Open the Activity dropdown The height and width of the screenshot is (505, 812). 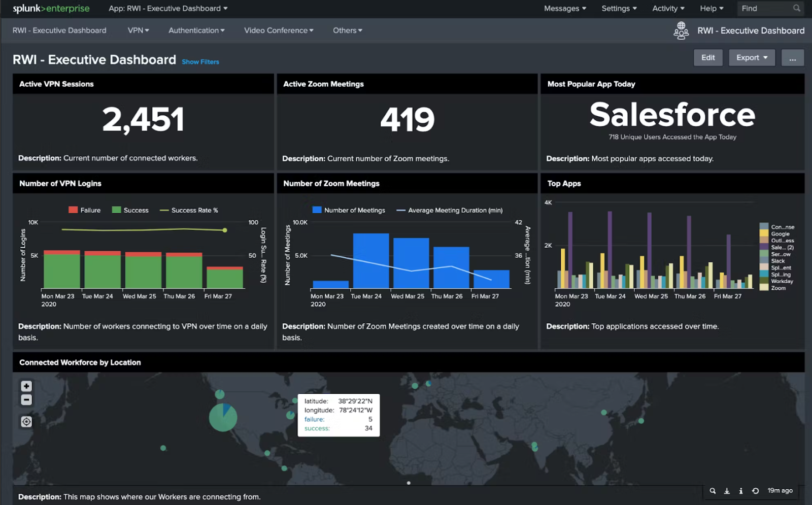point(668,9)
